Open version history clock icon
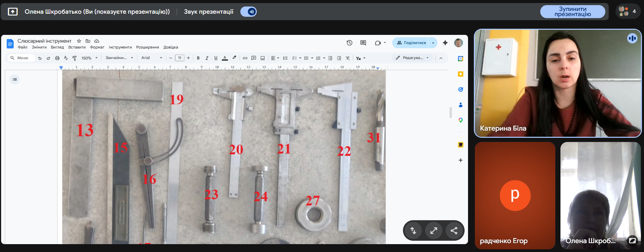The image size is (644, 252). click(349, 43)
